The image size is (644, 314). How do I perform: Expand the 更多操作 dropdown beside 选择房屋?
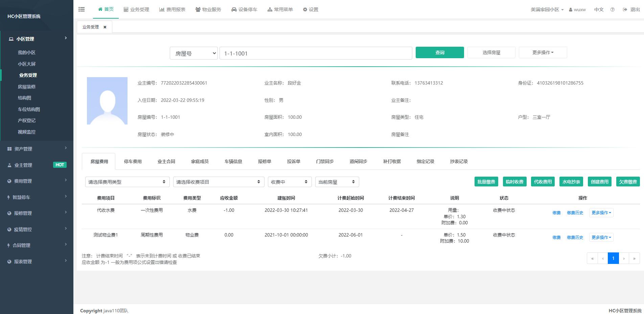pyautogui.click(x=543, y=52)
